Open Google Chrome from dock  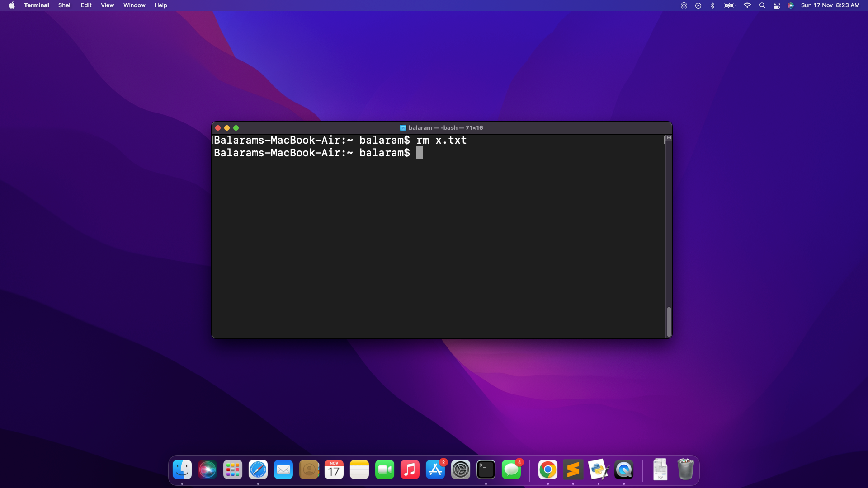[548, 470]
